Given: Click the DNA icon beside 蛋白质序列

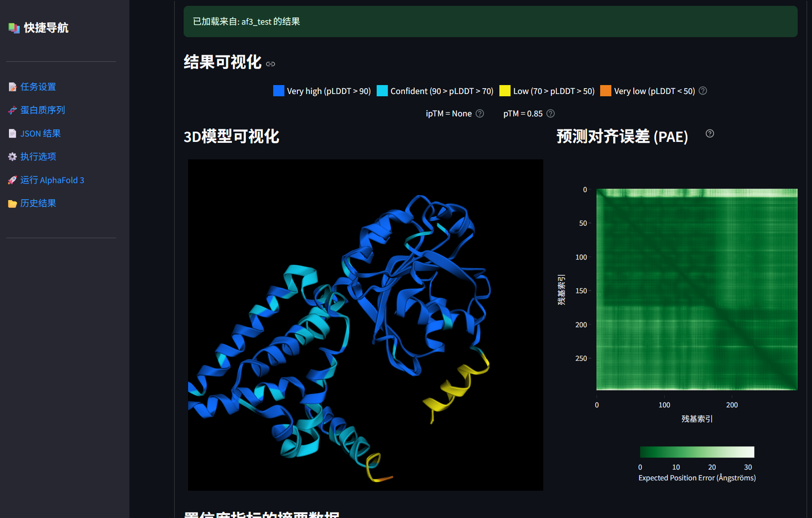Looking at the screenshot, I should [x=13, y=110].
